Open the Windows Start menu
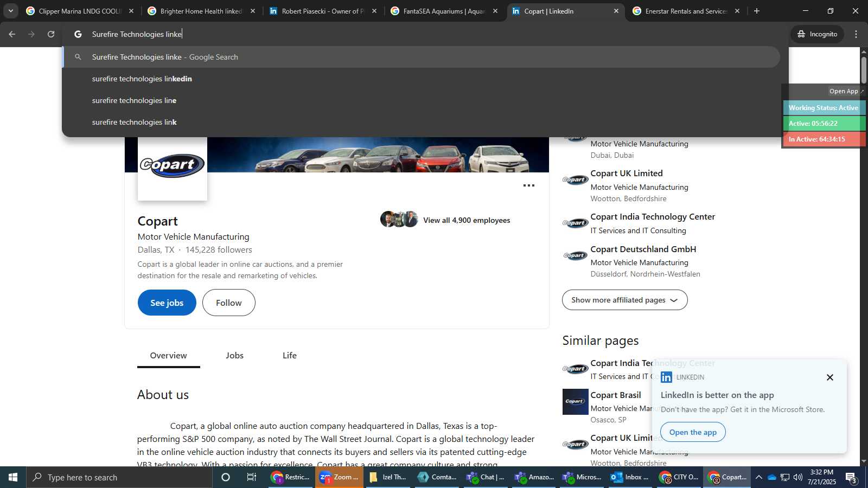 click(13, 477)
